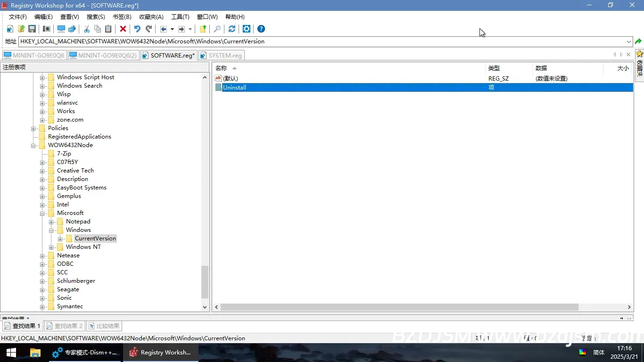
Task: Click the value list horizontal scrollbar
Action: (x=399, y=307)
